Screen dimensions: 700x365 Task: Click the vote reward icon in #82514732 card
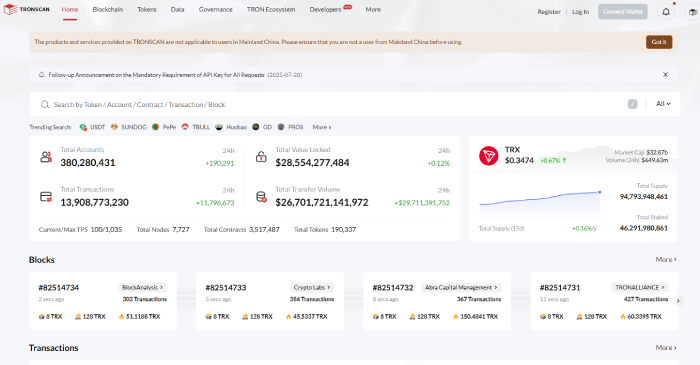[x=412, y=316]
